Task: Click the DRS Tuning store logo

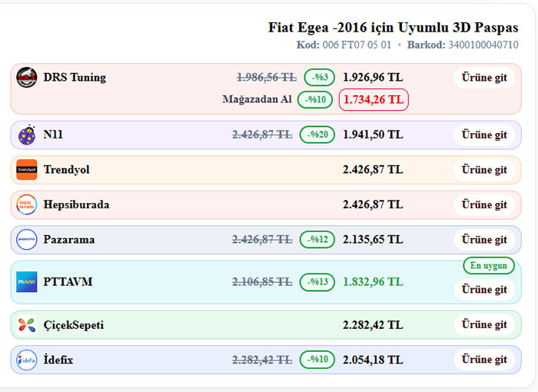Action: (27, 78)
